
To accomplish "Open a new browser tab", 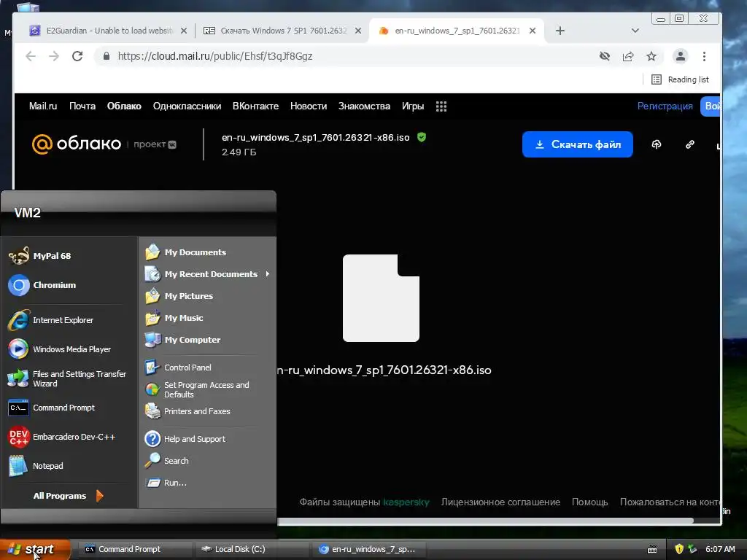I will 560,31.
